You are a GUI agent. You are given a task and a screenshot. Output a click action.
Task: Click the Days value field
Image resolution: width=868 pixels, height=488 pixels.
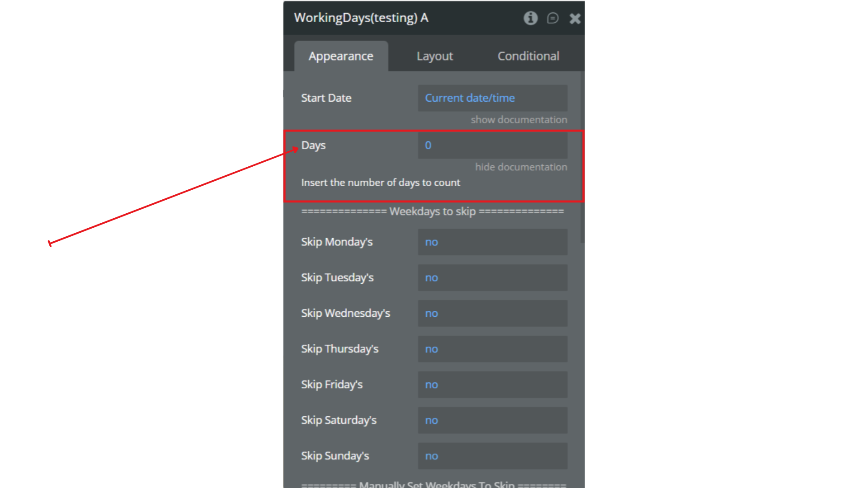492,145
